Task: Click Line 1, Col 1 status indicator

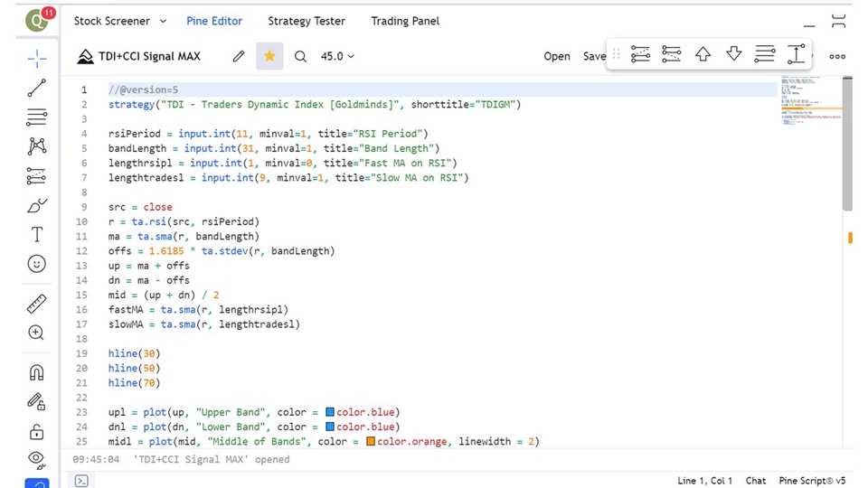Action: tap(704, 481)
